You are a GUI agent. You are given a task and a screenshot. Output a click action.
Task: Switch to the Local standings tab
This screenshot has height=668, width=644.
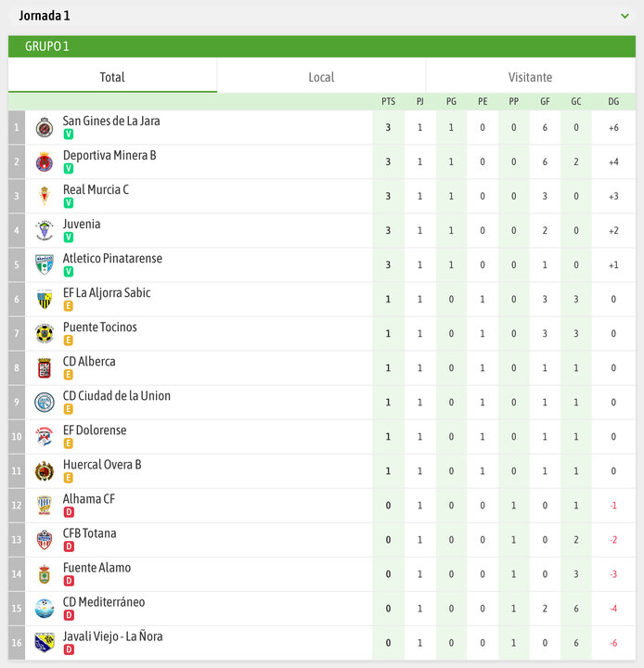321,77
